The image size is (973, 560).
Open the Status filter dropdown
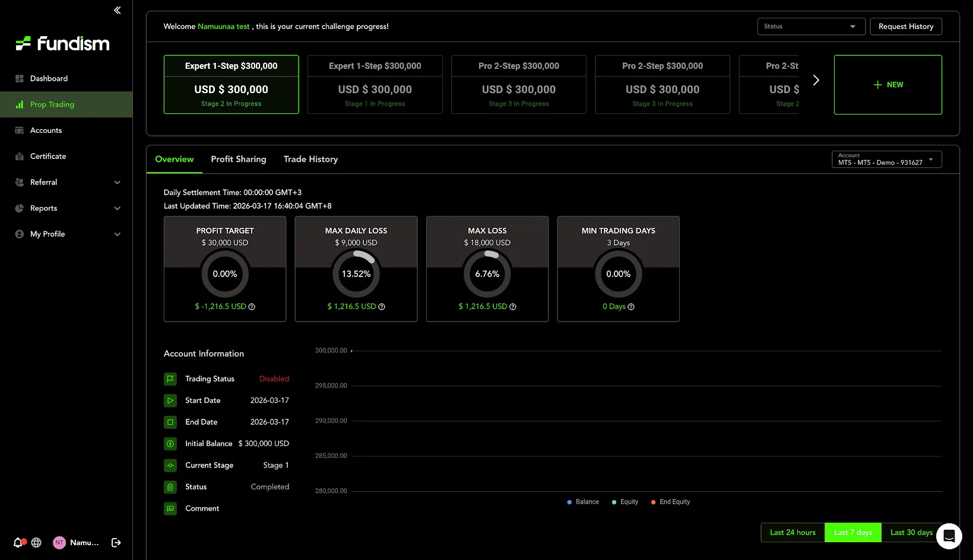click(811, 27)
